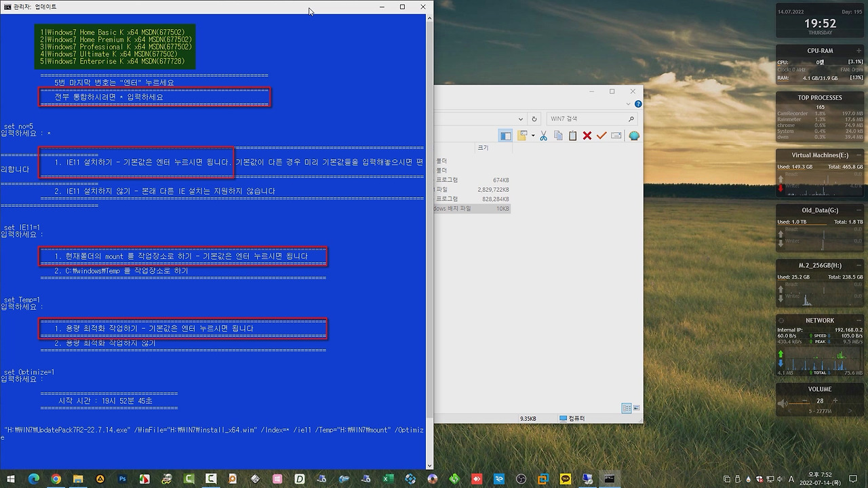The image size is (868, 488).
Task: Click the orange checkmark Properties icon
Action: [x=601, y=136]
